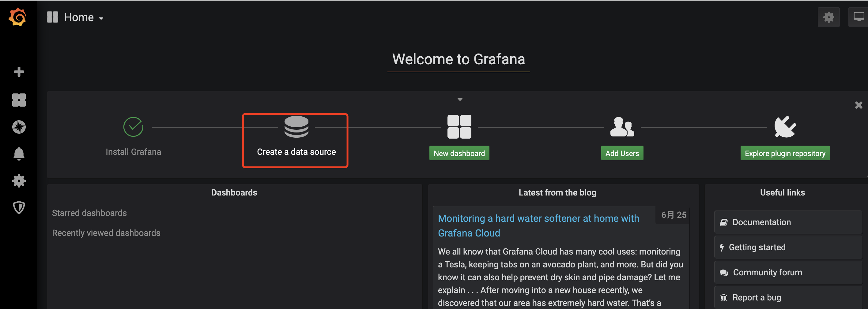
Task: Click the four-square New dashboard icon
Action: point(459,127)
